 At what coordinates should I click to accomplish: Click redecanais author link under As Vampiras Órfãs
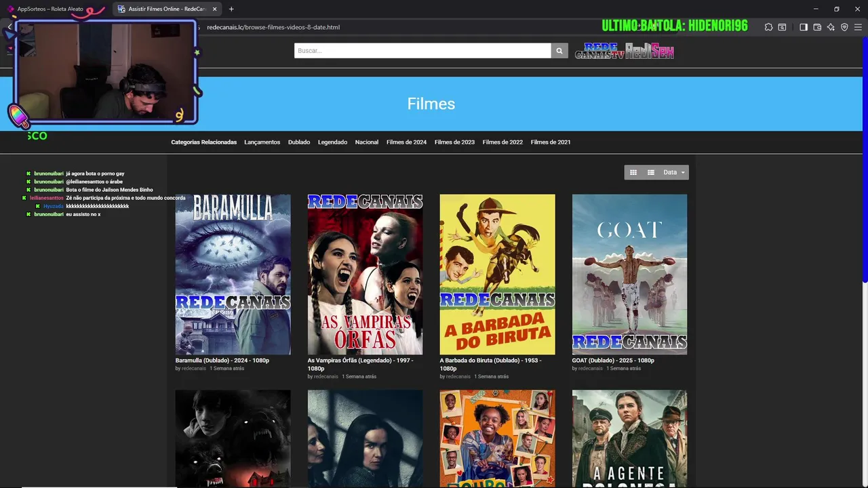[x=326, y=377]
